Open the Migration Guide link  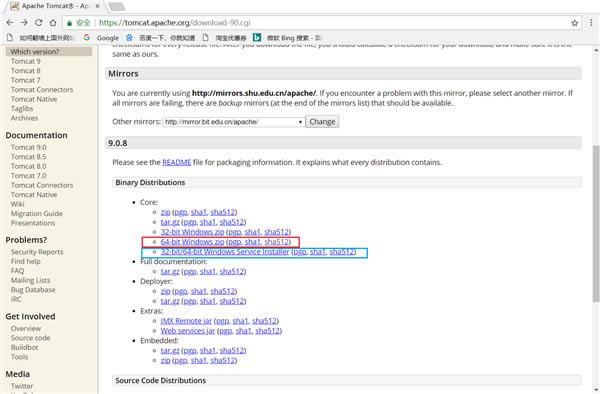[x=37, y=213]
